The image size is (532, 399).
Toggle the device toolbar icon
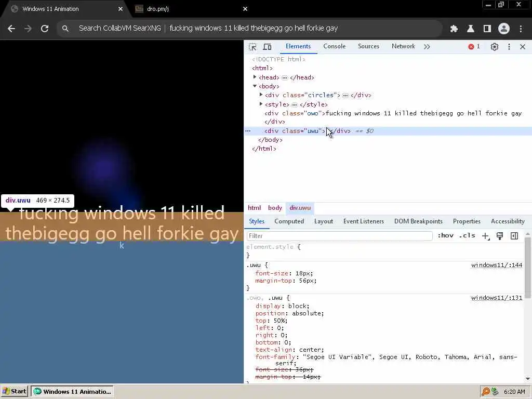268,47
